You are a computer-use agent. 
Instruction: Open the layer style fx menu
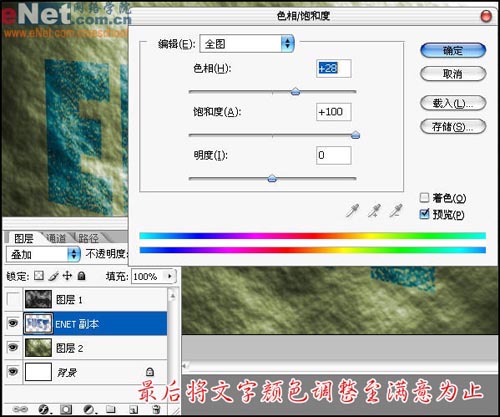44,409
